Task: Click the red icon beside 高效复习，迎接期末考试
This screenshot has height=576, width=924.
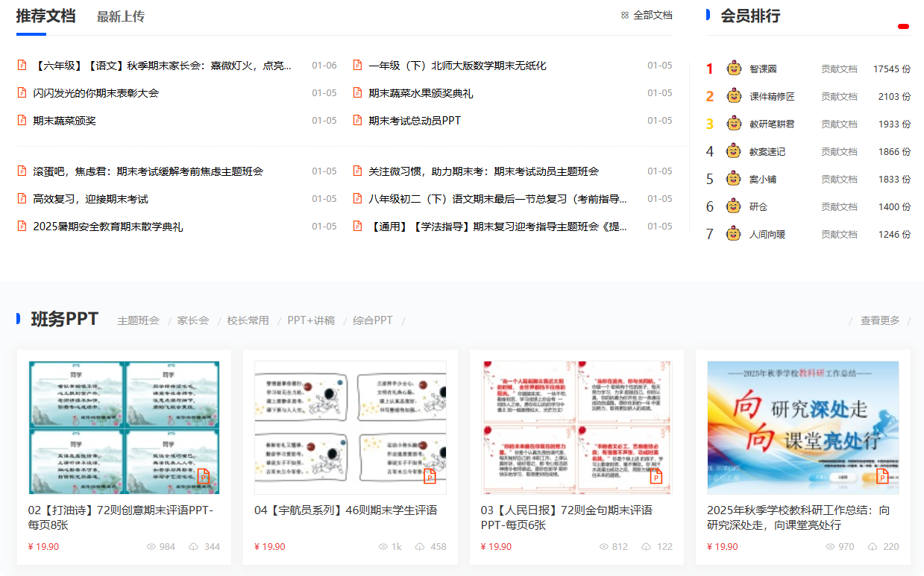Action: coord(21,198)
